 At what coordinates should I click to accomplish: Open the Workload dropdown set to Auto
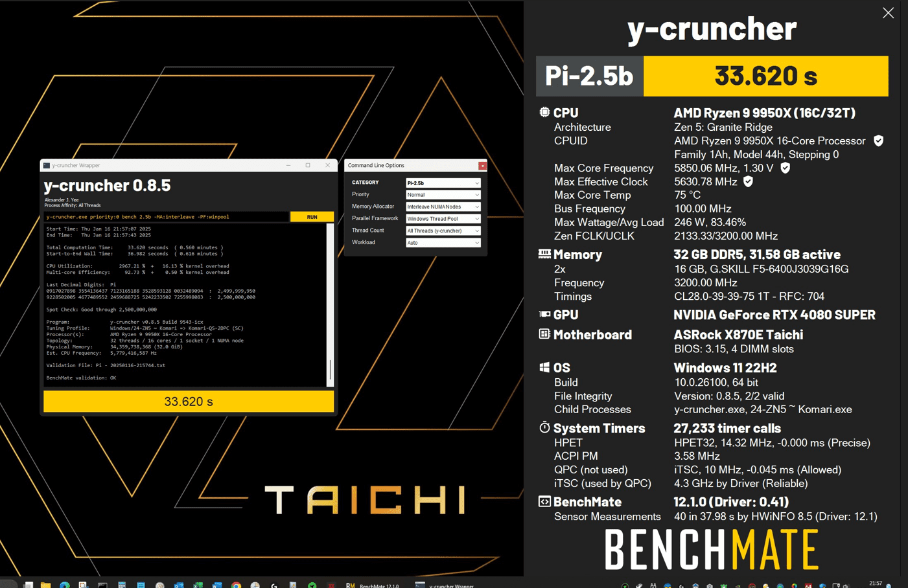coord(443,242)
